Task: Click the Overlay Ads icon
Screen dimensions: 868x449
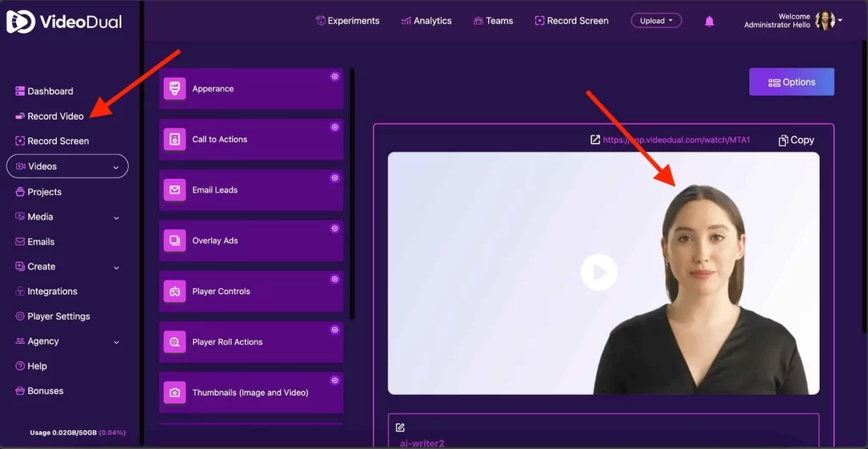Action: click(x=175, y=241)
